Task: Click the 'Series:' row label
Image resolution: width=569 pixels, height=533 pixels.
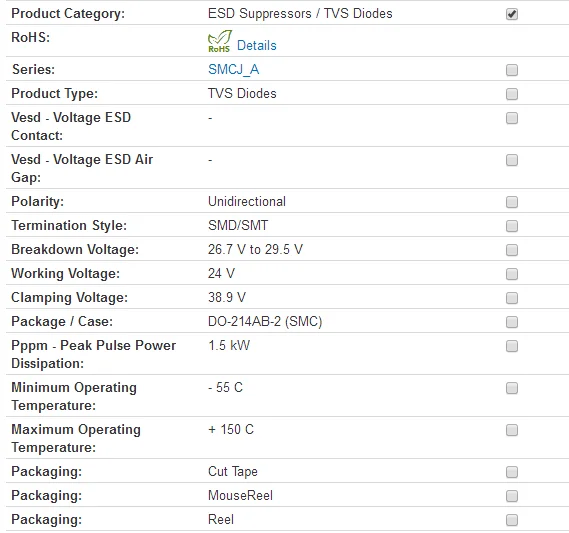Action: coord(33,69)
